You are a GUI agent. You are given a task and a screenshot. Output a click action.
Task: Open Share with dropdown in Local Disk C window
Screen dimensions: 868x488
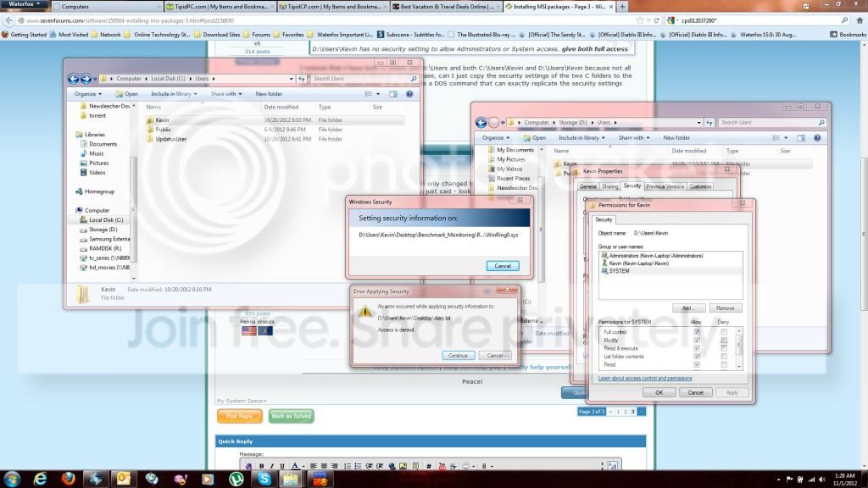(225, 94)
